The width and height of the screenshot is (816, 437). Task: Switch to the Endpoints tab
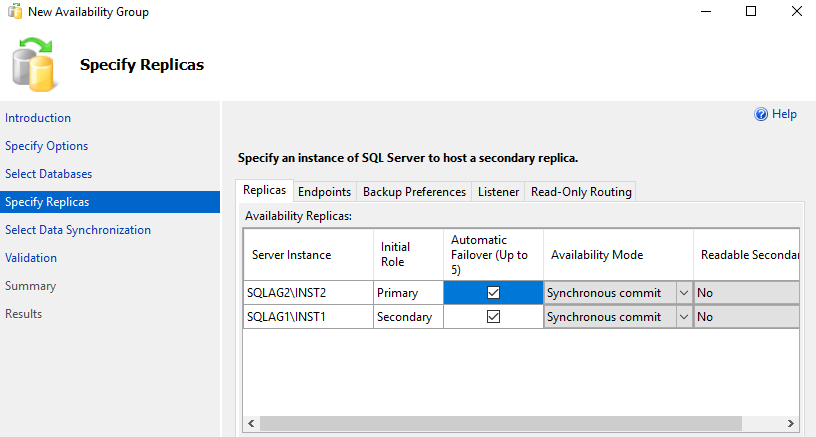(x=324, y=192)
